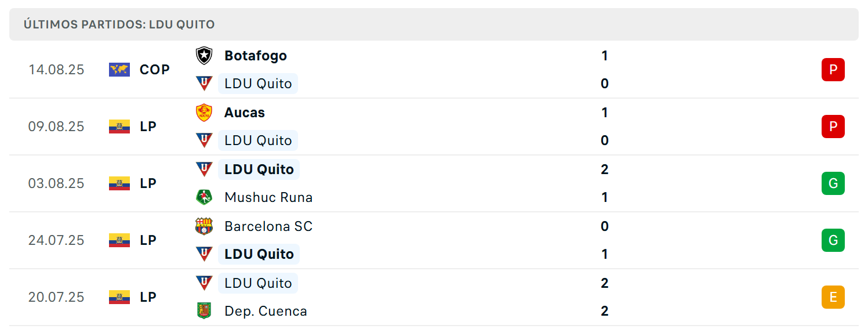
Task: Click Ecuador flag beside 09.08.25 match
Action: point(119,127)
